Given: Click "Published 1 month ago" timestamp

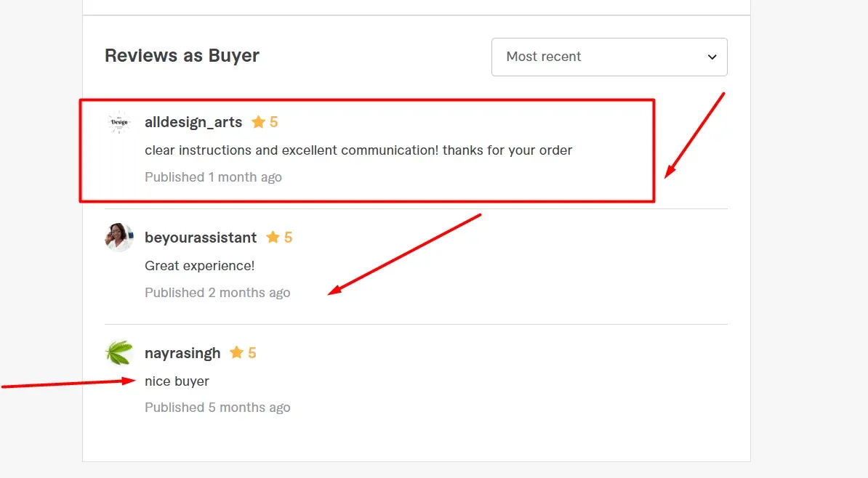Looking at the screenshot, I should (x=213, y=177).
